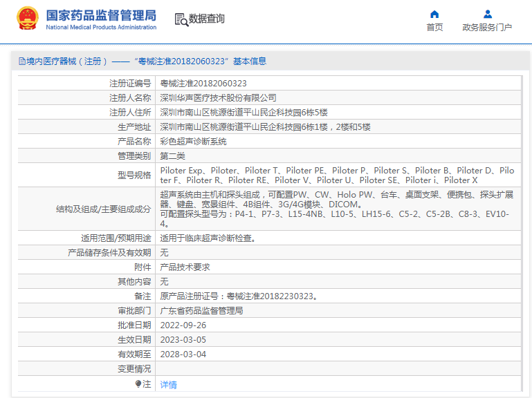Click the bulb icon next to 注
Image resolution: width=532 pixels, height=398 pixels.
[138, 383]
